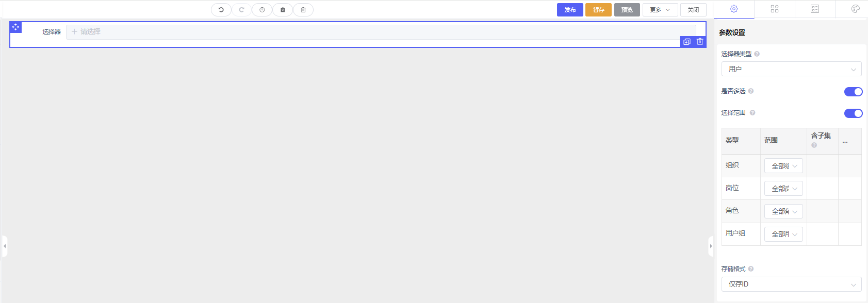Click the move handle on selector component
The width and height of the screenshot is (868, 303).
(x=15, y=27)
